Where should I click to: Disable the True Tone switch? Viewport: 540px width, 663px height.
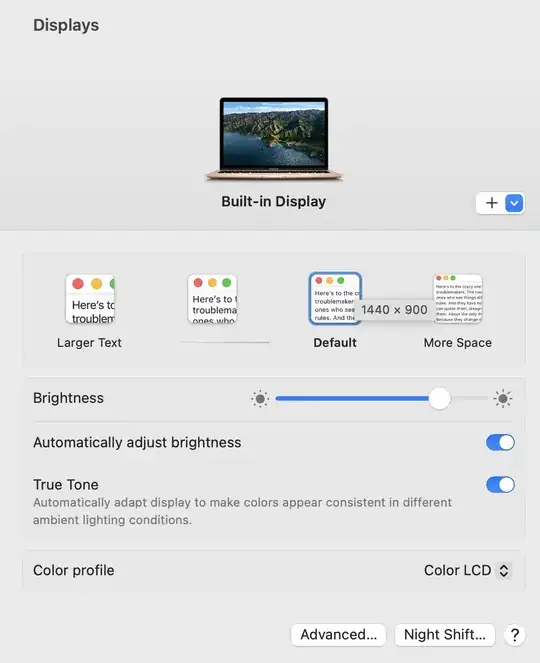tap(500, 485)
